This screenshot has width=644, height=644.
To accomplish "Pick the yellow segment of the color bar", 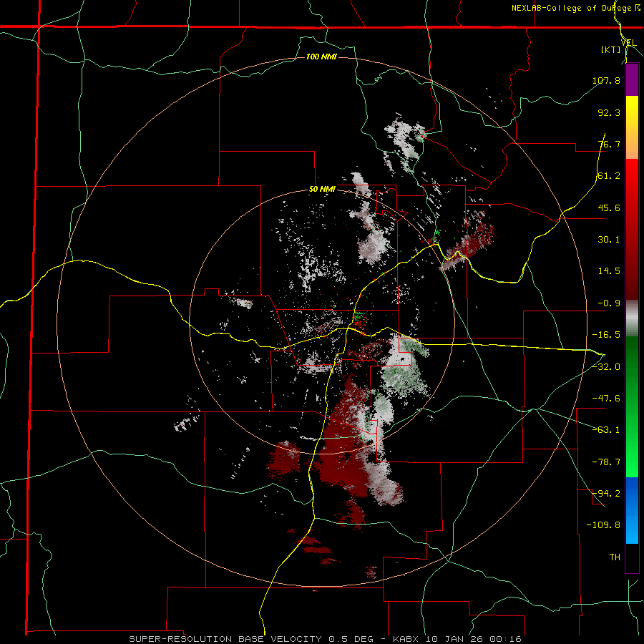I will (x=632, y=112).
